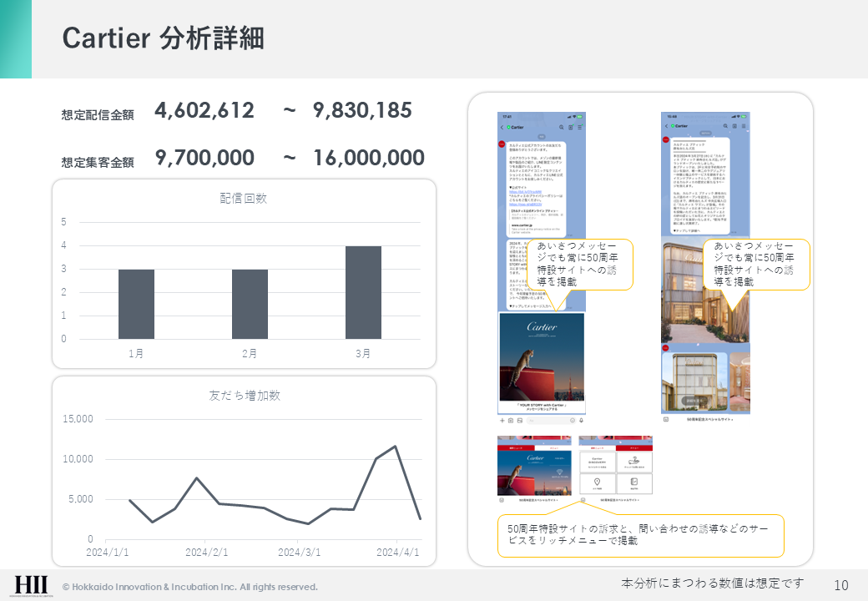Image resolution: width=868 pixels, height=601 pixels.
Task: Click the あいさつメッセージ callout over the panther-poster chat
Action: (x=579, y=265)
